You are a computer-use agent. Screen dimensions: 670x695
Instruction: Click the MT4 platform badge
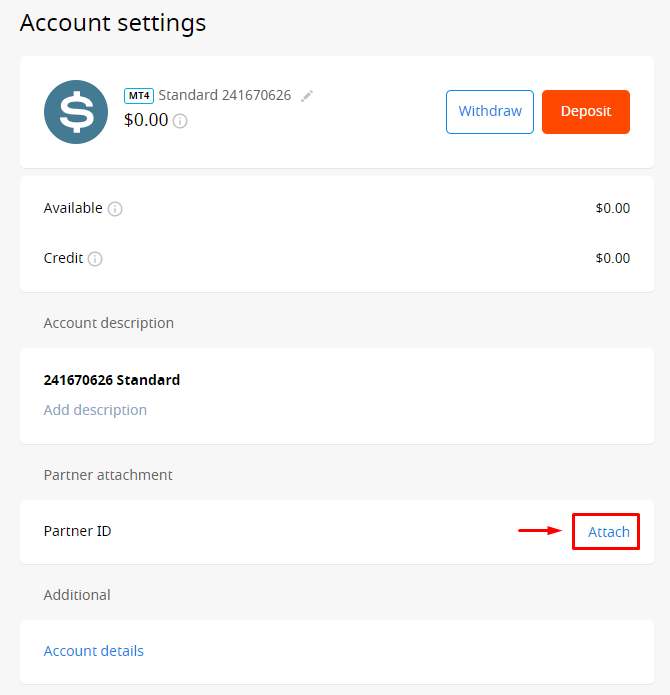tap(138, 96)
